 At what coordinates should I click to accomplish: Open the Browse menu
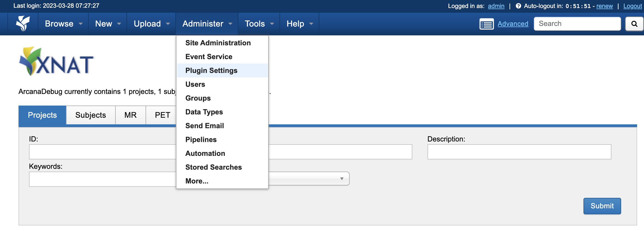[64, 24]
